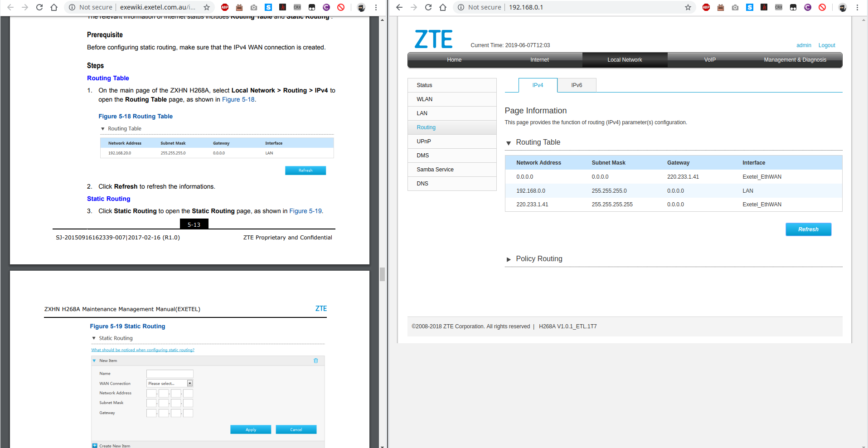This screenshot has width=868, height=448.
Task: Open the Home menu on the ZTE page
Action: tap(454, 60)
